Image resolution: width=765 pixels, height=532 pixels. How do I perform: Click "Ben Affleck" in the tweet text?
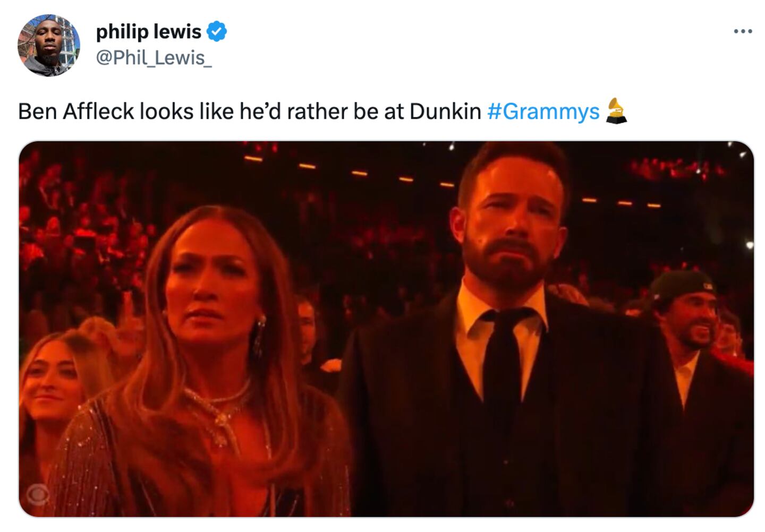point(76,111)
